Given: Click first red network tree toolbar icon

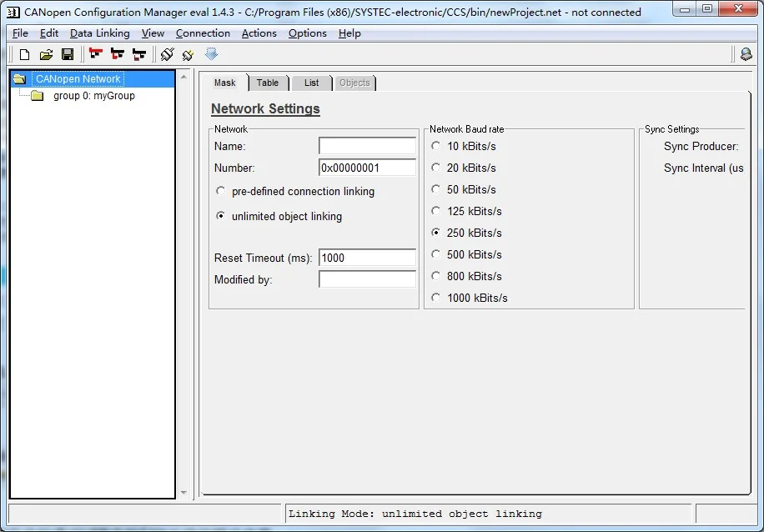Looking at the screenshot, I should point(96,54).
